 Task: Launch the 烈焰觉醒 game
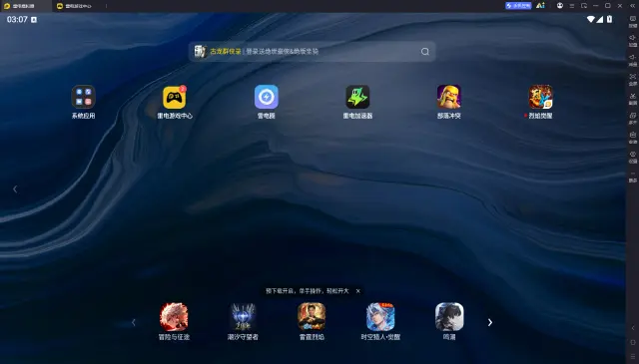[x=540, y=97]
